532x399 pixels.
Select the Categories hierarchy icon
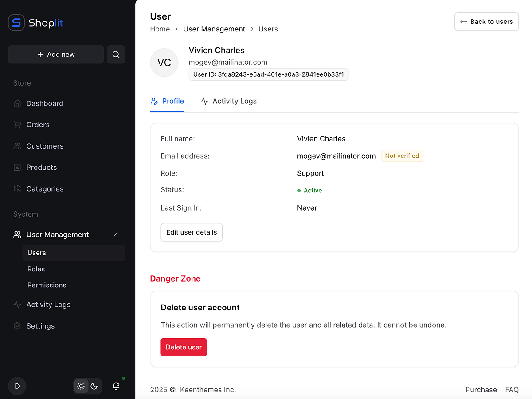(x=17, y=188)
